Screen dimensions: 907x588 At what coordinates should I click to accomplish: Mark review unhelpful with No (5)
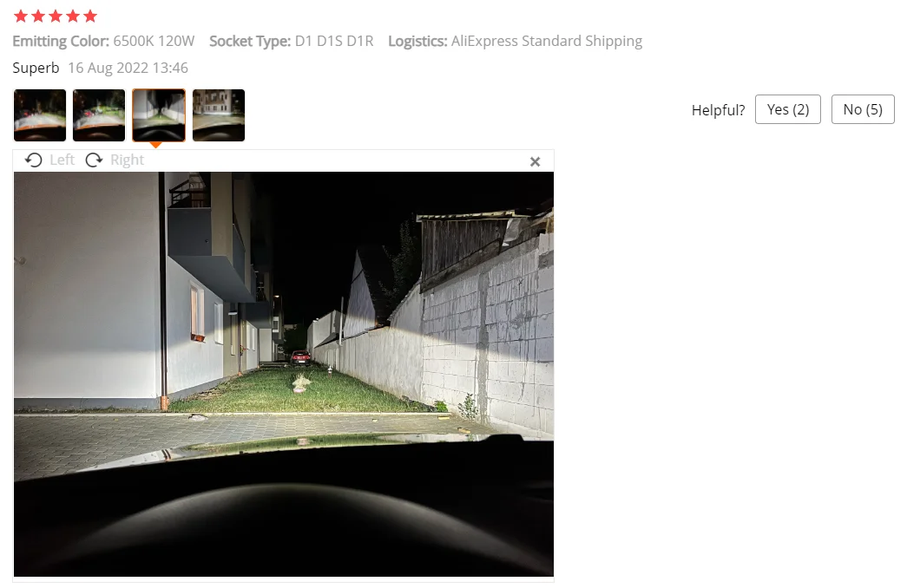coord(863,109)
